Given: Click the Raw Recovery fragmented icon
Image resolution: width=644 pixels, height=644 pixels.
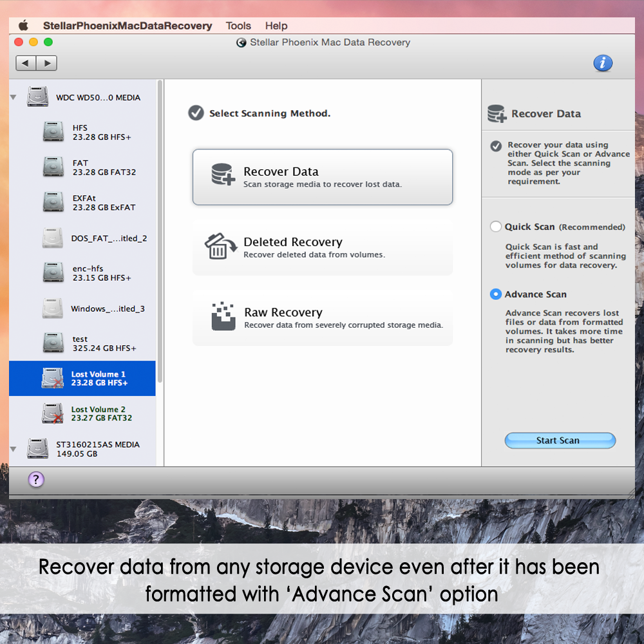Looking at the screenshot, I should [223, 316].
